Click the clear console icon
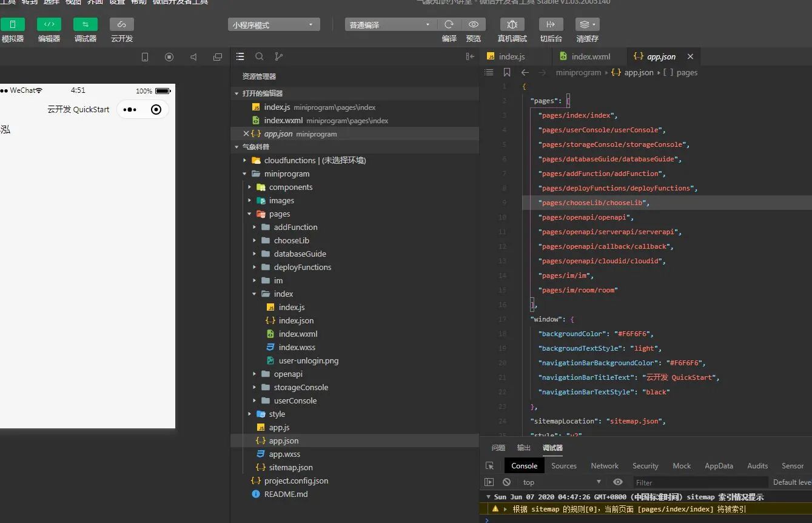 [x=506, y=482]
